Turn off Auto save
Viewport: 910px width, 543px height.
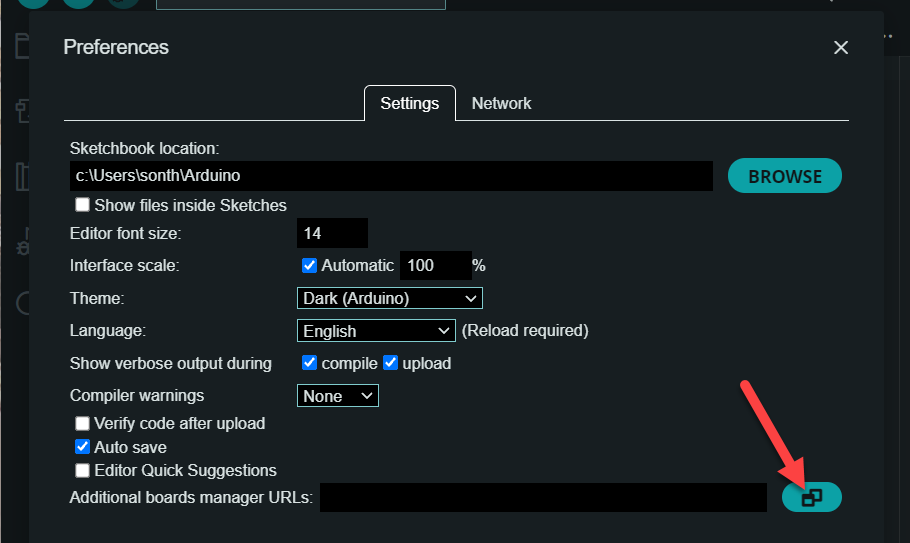pos(82,447)
